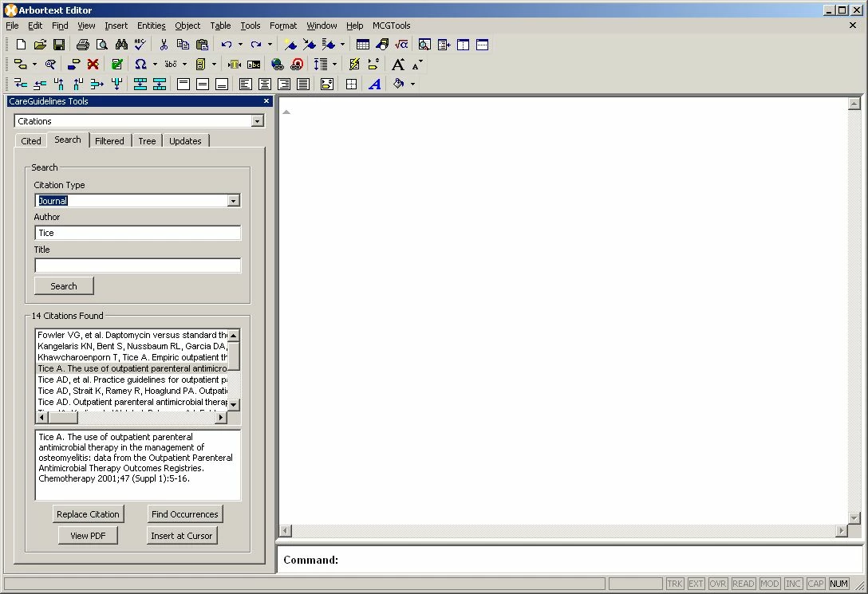Screen dimensions: 868x594
Task: Click the citation list vertical scrollbar thumb
Action: tap(234, 356)
